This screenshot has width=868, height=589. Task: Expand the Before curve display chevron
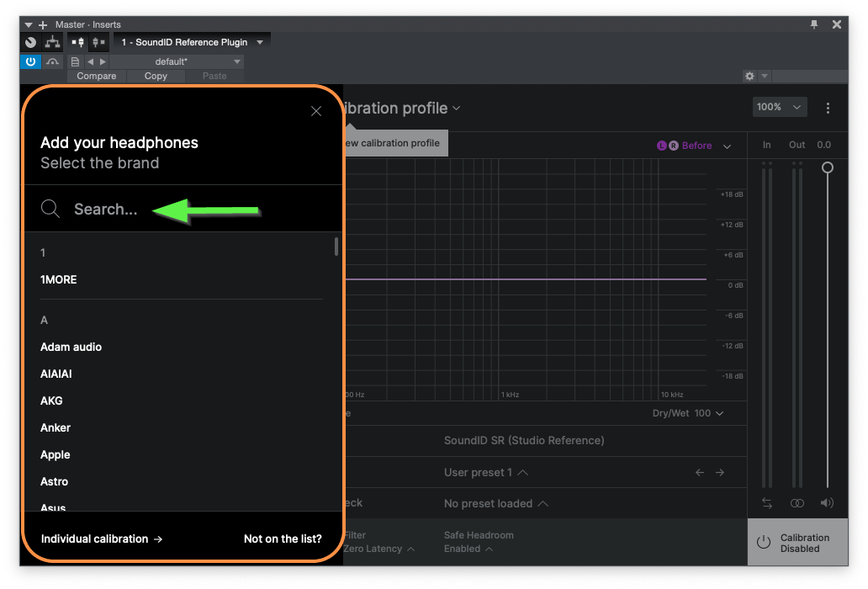727,146
